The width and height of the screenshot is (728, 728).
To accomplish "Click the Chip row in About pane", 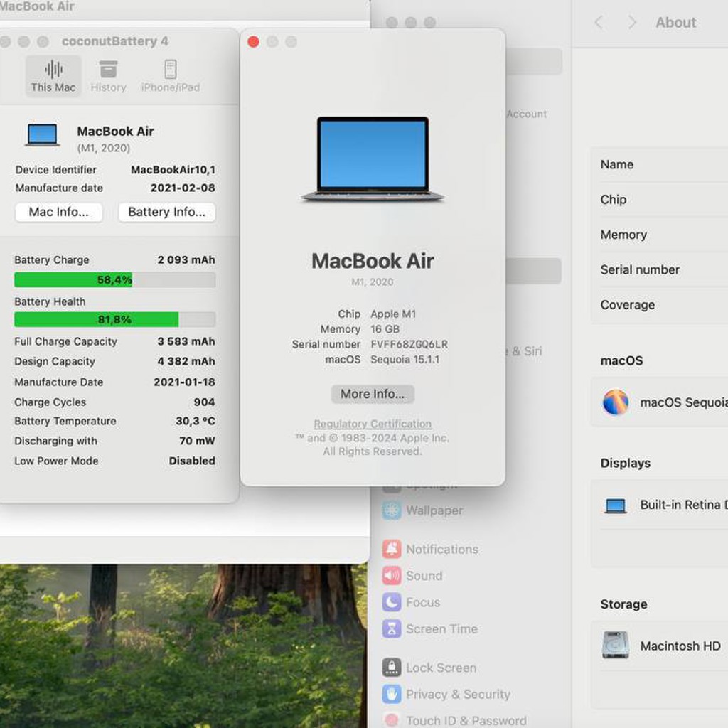I will (x=659, y=200).
